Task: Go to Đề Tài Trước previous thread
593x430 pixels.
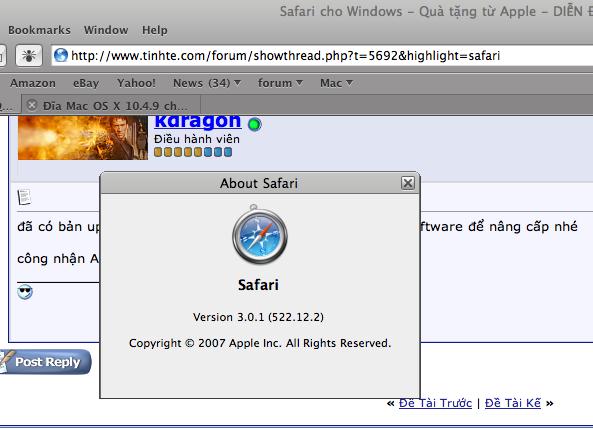Action: coord(435,403)
